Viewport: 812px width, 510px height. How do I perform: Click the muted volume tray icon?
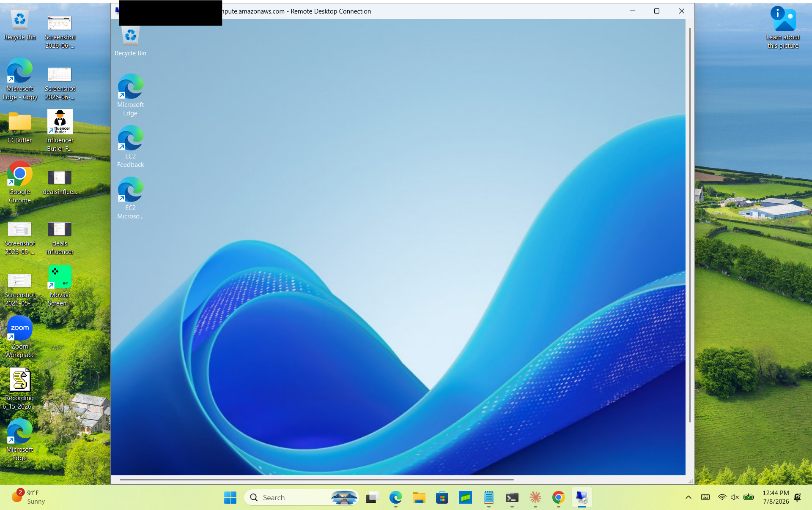735,497
